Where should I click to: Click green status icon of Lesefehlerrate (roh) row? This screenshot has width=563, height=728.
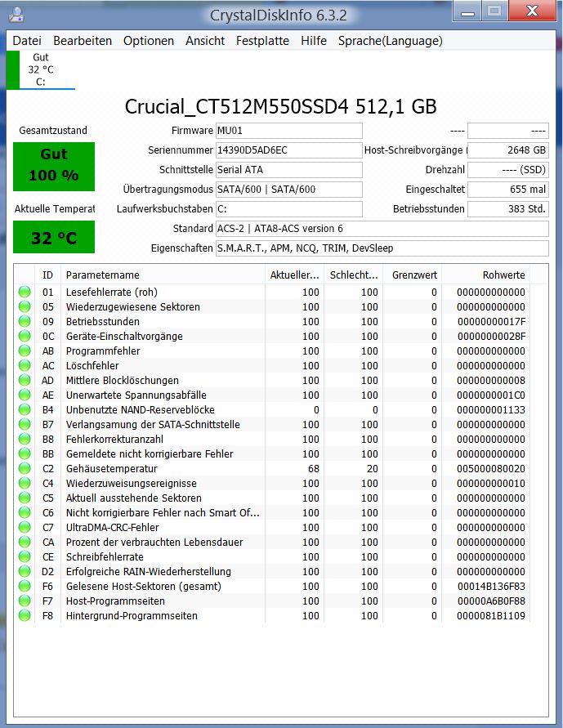[x=25, y=292]
